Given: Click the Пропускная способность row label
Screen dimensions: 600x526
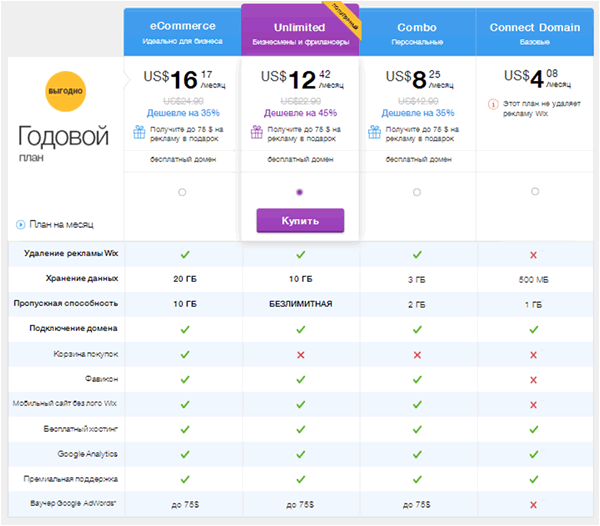Looking at the screenshot, I should (66, 303).
